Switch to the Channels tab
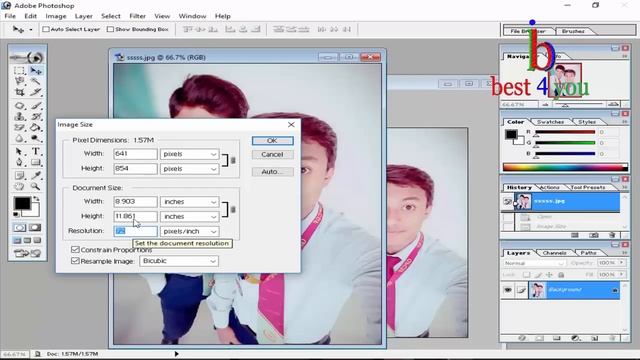This screenshot has height=360, width=640. click(x=554, y=253)
